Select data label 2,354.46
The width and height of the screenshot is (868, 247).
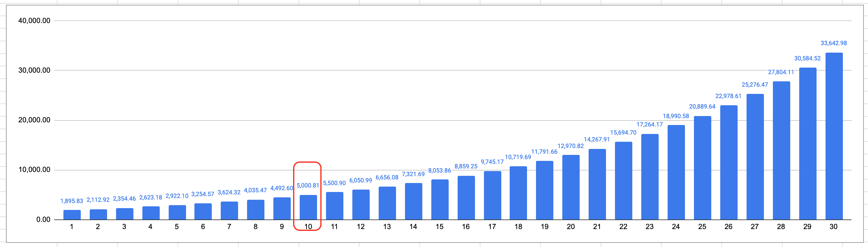click(x=124, y=199)
